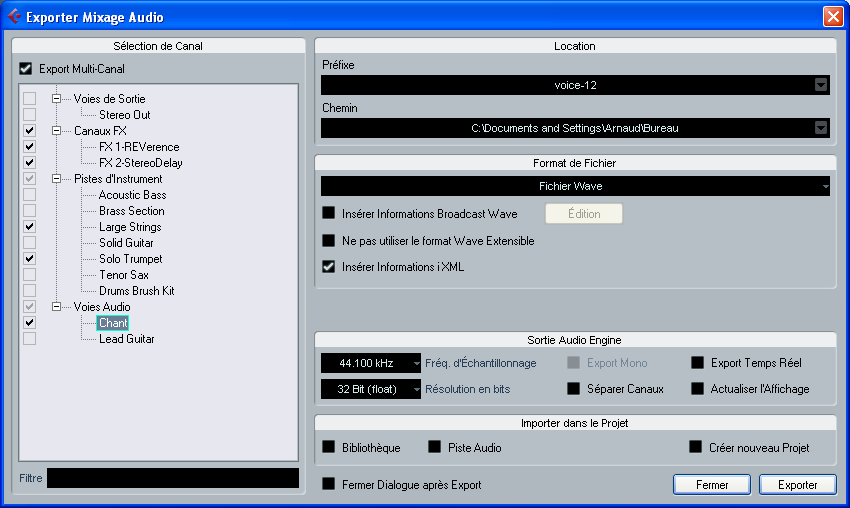Select the Canaux FX group label
Image resolution: width=850 pixels, height=508 pixels.
pos(100,131)
